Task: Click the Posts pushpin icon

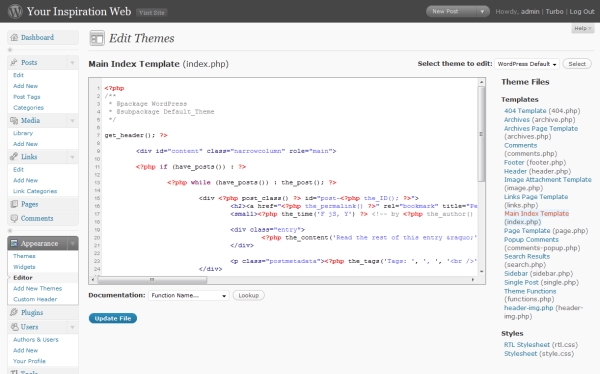Action: pos(14,62)
